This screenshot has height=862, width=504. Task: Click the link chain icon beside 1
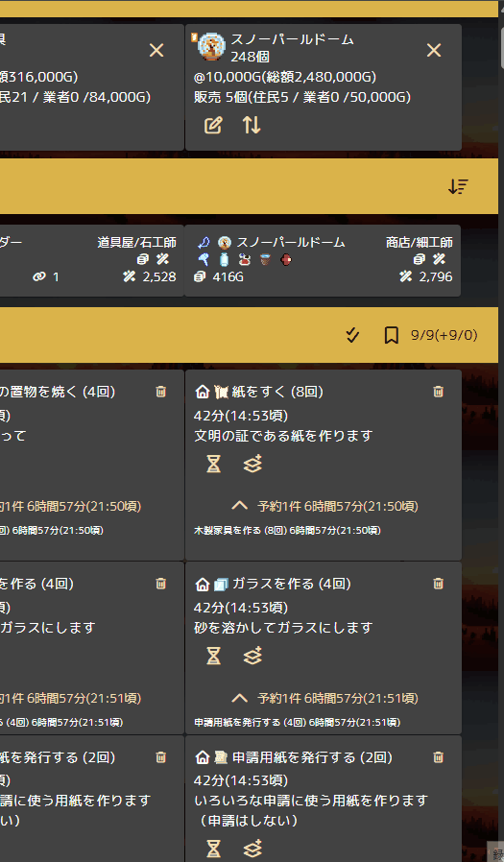(x=39, y=276)
